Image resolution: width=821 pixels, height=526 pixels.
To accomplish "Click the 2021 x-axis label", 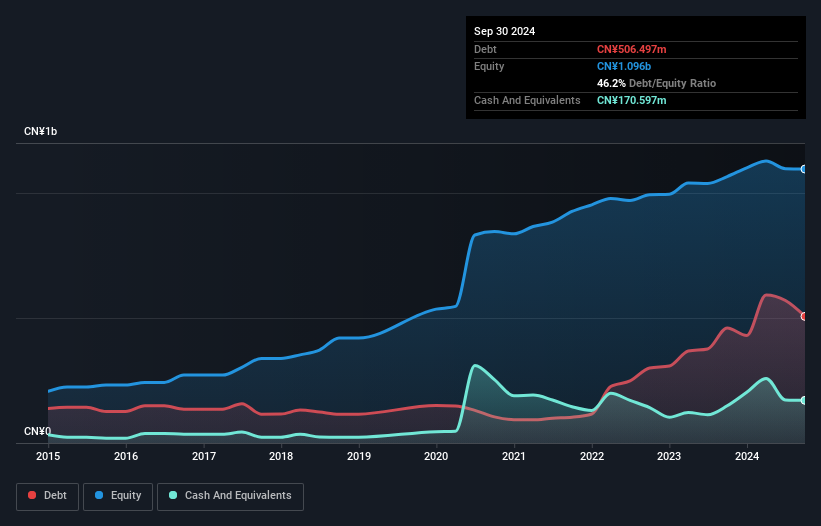I will pos(514,456).
